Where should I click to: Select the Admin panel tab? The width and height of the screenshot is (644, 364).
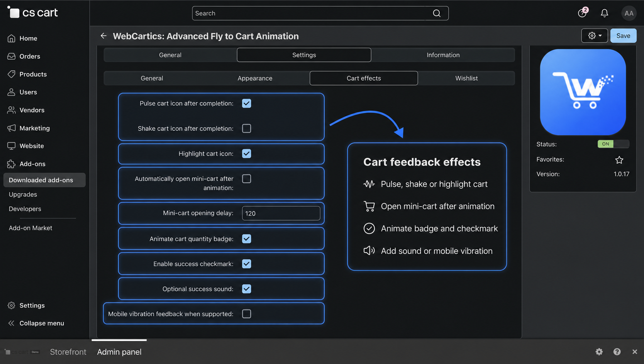click(x=119, y=352)
